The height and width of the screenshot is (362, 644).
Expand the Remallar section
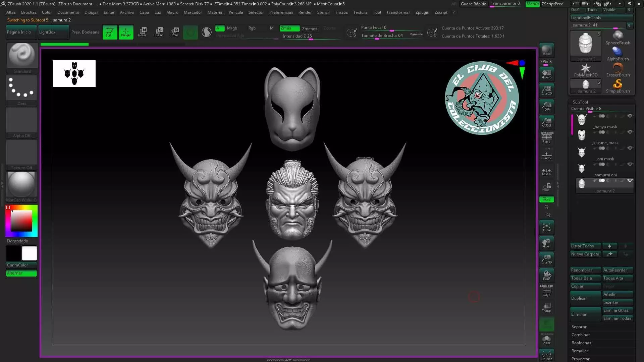(580, 351)
